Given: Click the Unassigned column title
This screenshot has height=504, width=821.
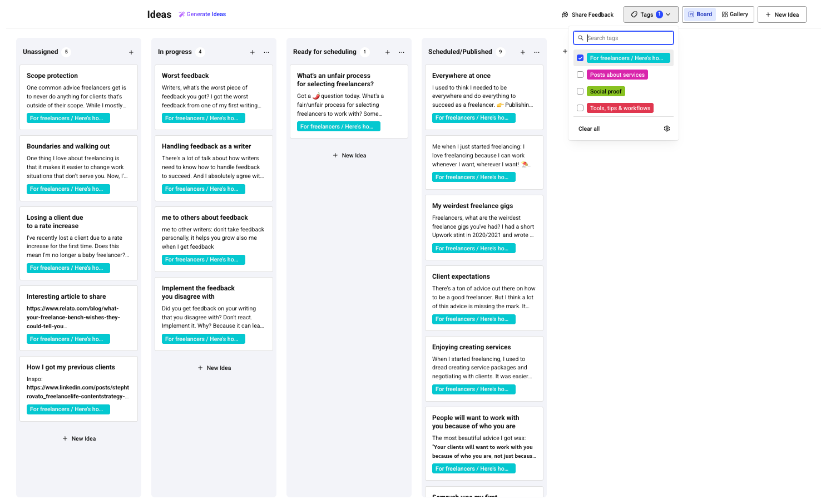Looking at the screenshot, I should (x=41, y=52).
